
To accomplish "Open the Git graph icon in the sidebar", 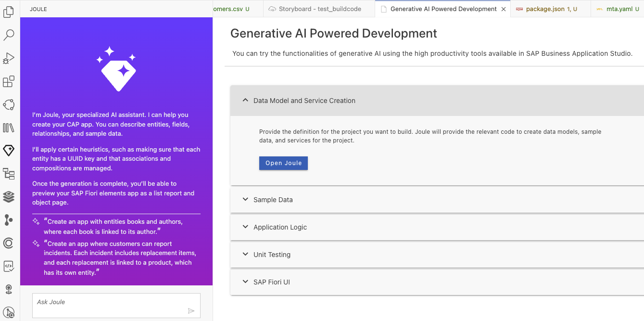I will [9, 220].
